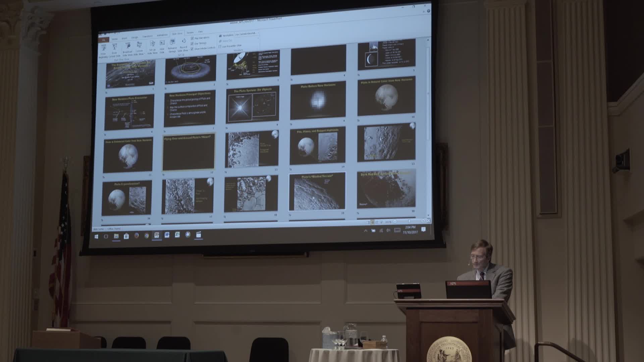This screenshot has height=362, width=644.
Task: Launch Chrome from taskbar
Action: coord(147,236)
